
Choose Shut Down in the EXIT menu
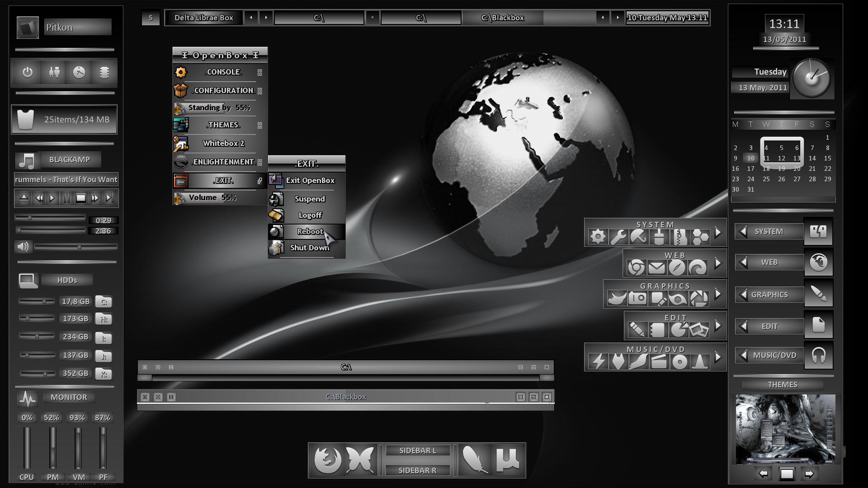coord(307,248)
